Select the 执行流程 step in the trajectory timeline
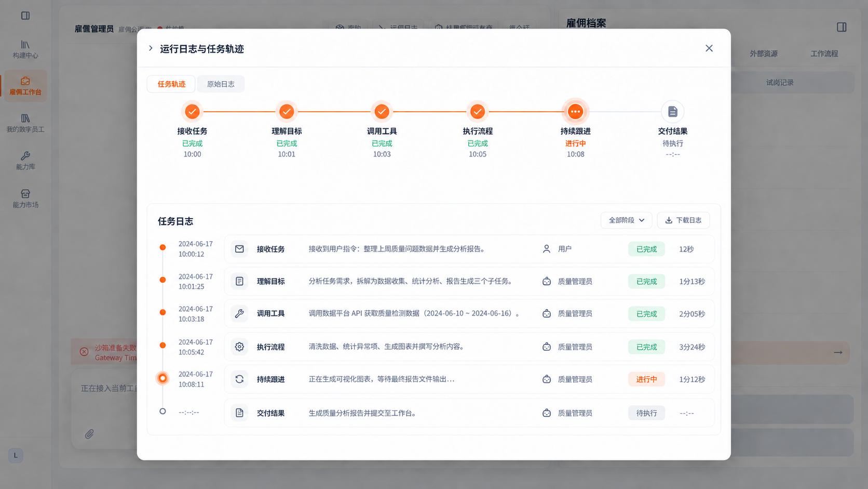 [x=478, y=111]
